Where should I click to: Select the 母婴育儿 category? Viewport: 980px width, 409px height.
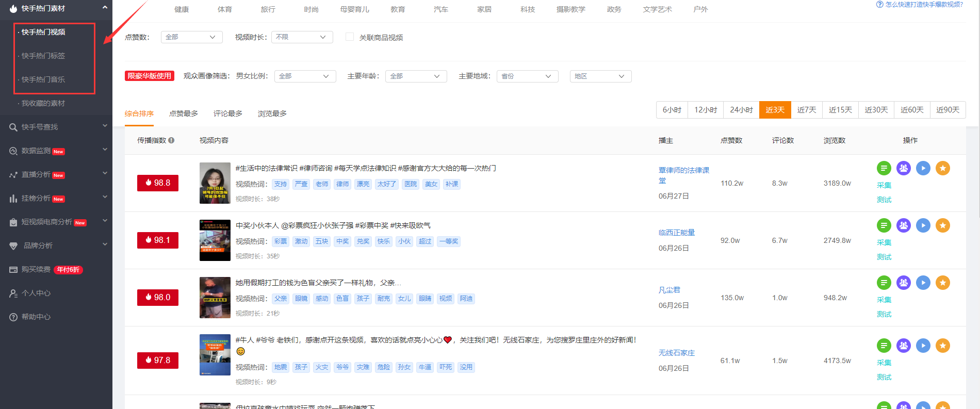point(355,9)
